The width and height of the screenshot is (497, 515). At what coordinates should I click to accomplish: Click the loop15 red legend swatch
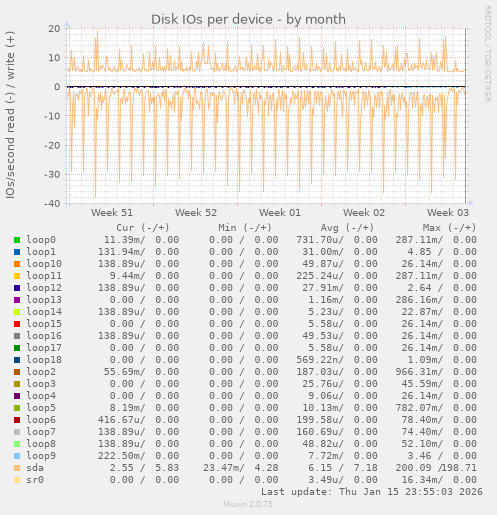pos(17,324)
